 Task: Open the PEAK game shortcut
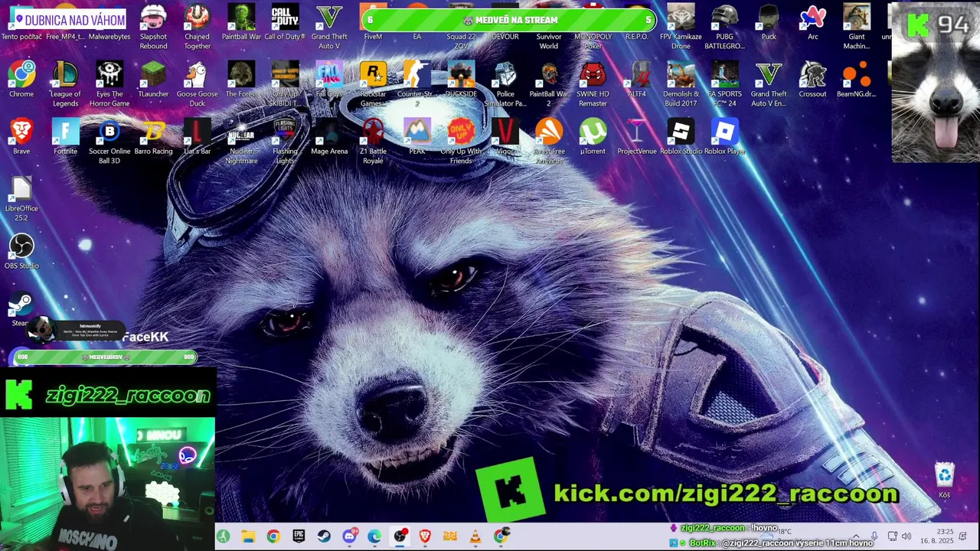coord(417,137)
